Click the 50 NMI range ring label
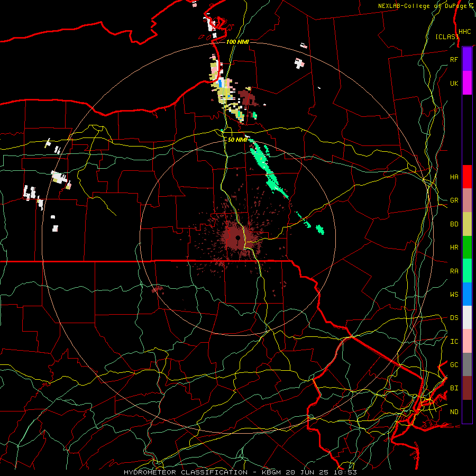 237,140
